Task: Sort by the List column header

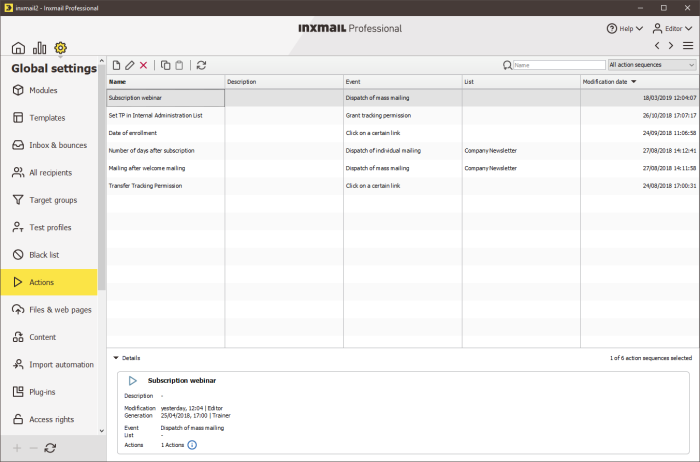Action: tap(521, 82)
